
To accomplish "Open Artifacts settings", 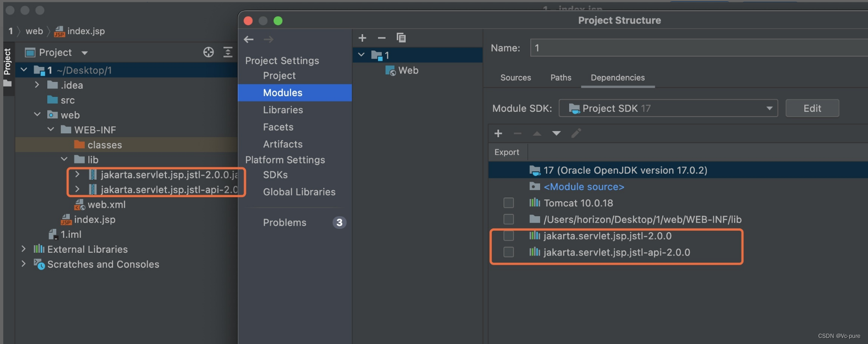I will tap(283, 144).
